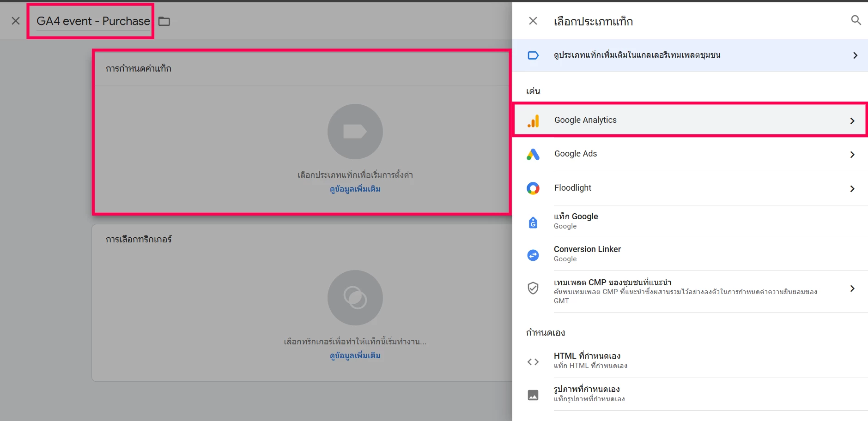Close the GA4 event tag editor
This screenshot has height=421, width=868.
pos(16,21)
